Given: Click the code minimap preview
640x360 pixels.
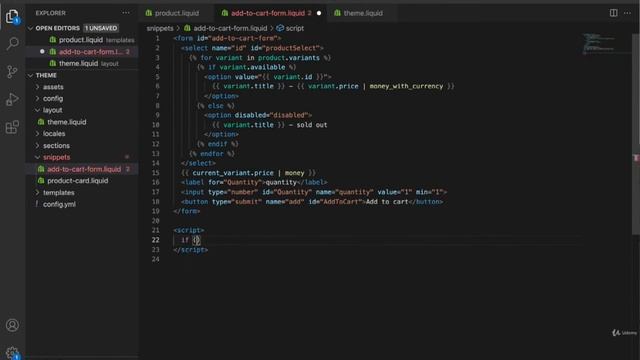Looking at the screenshot, I should click(598, 43).
